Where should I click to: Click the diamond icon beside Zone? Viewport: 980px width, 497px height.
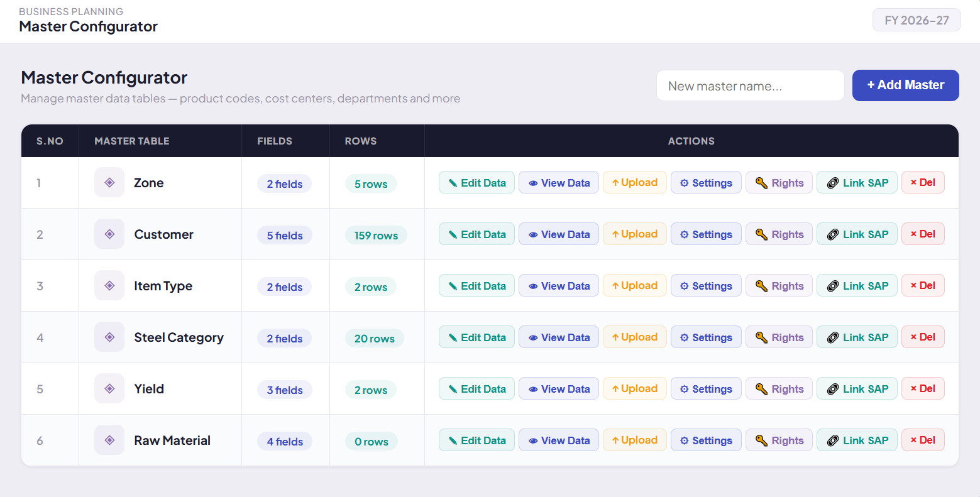click(x=109, y=182)
